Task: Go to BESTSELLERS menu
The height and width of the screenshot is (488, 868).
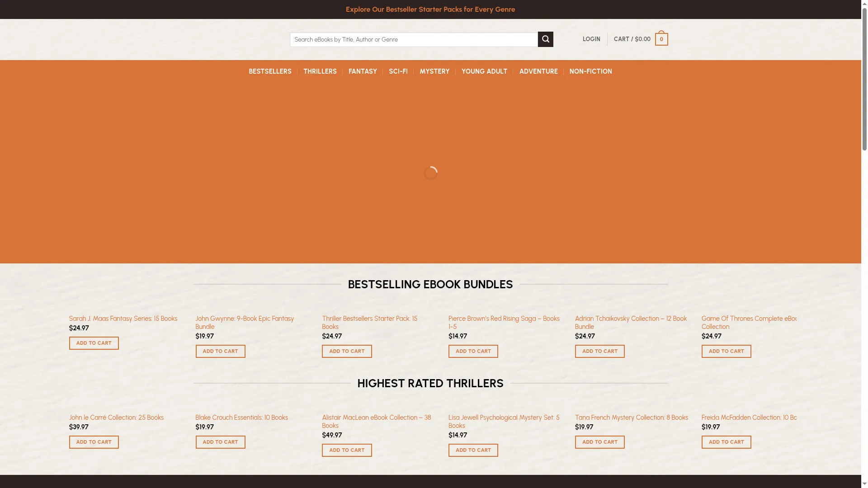Action: tap(270, 71)
